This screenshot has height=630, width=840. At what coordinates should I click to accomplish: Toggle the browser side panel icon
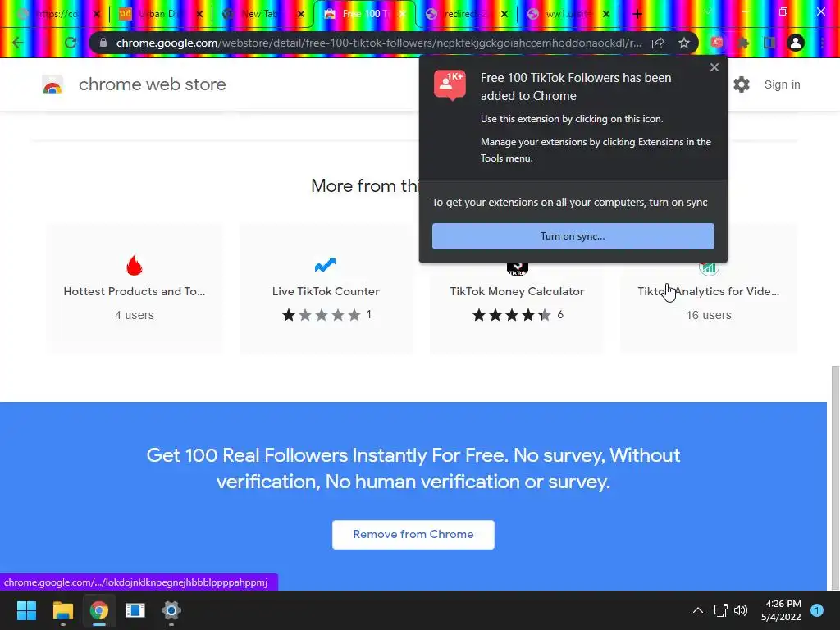coord(769,43)
